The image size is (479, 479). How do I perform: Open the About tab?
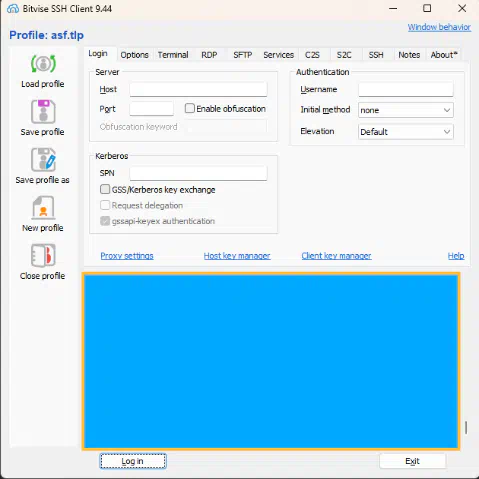444,55
